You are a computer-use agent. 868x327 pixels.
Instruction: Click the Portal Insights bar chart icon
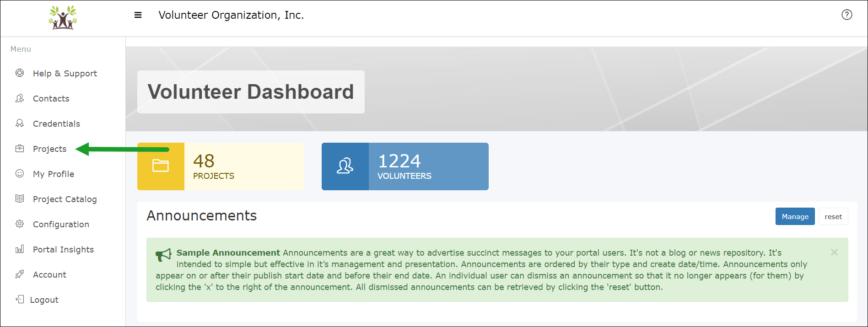click(19, 249)
